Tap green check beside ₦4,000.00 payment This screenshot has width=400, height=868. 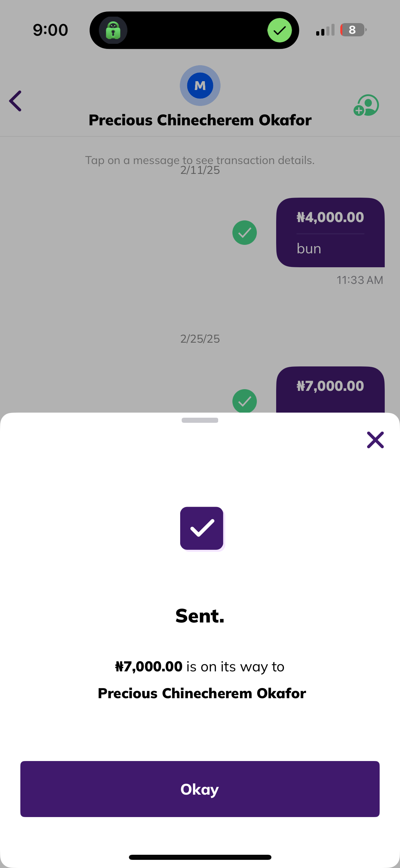click(x=244, y=233)
